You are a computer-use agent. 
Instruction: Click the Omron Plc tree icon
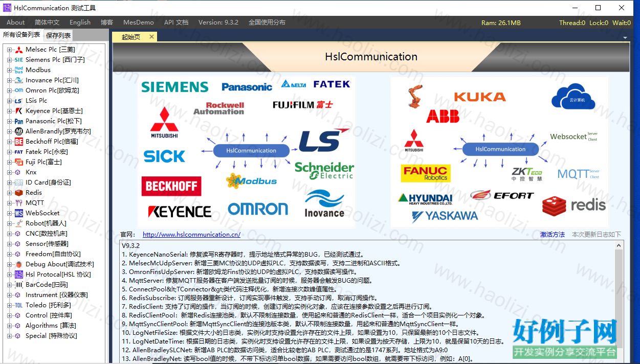(x=18, y=90)
